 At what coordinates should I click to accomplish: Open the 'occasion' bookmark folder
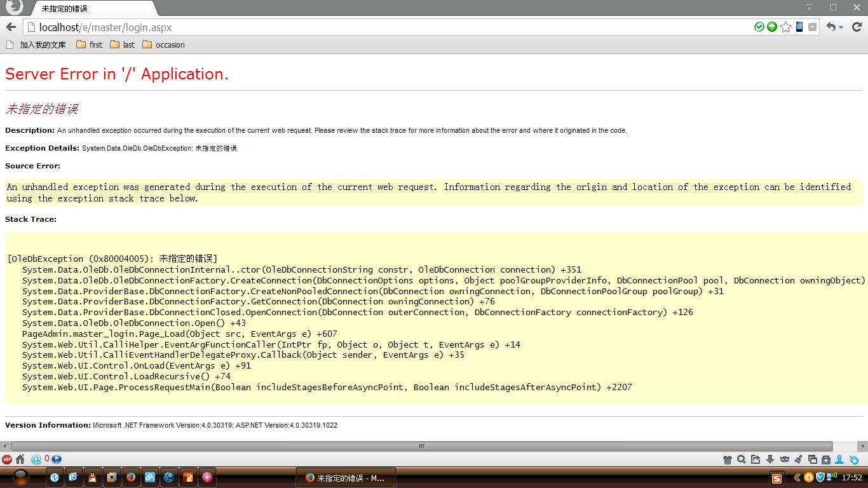tap(163, 44)
